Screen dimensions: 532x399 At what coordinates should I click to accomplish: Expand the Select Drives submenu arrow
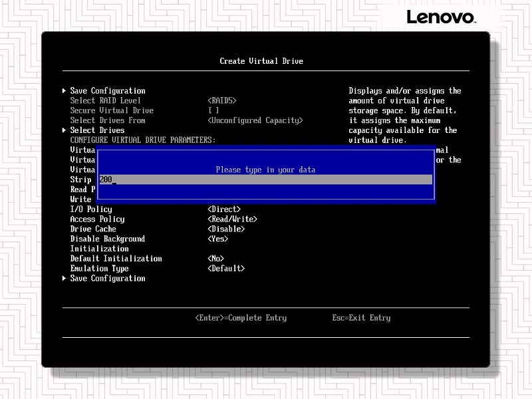(65, 130)
